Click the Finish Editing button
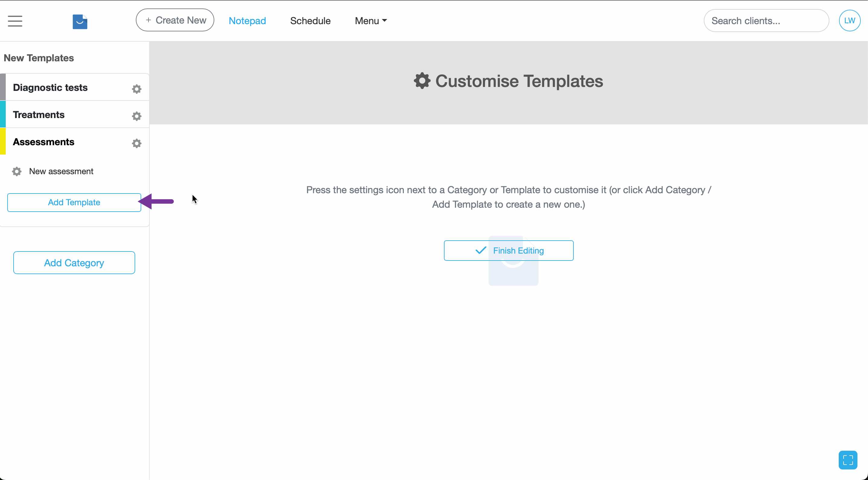 coord(509,251)
